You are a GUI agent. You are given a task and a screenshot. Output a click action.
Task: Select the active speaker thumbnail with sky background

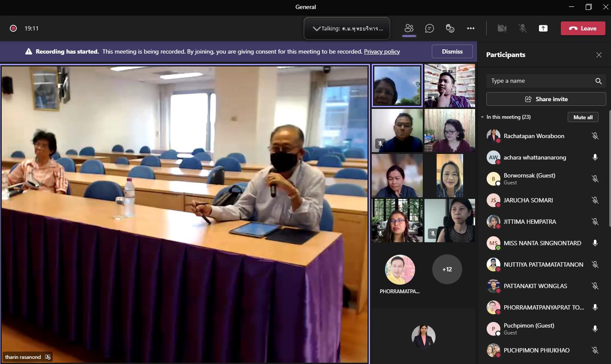tap(397, 85)
